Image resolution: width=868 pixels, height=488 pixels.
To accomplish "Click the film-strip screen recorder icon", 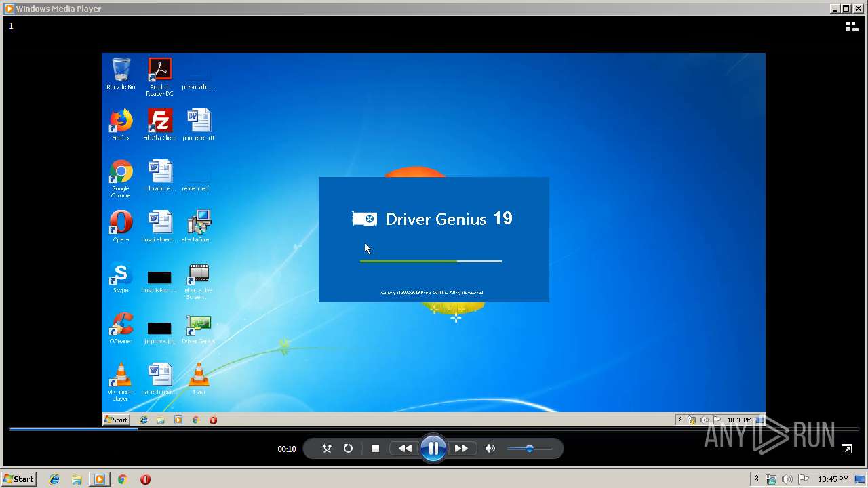I will pos(199,281).
